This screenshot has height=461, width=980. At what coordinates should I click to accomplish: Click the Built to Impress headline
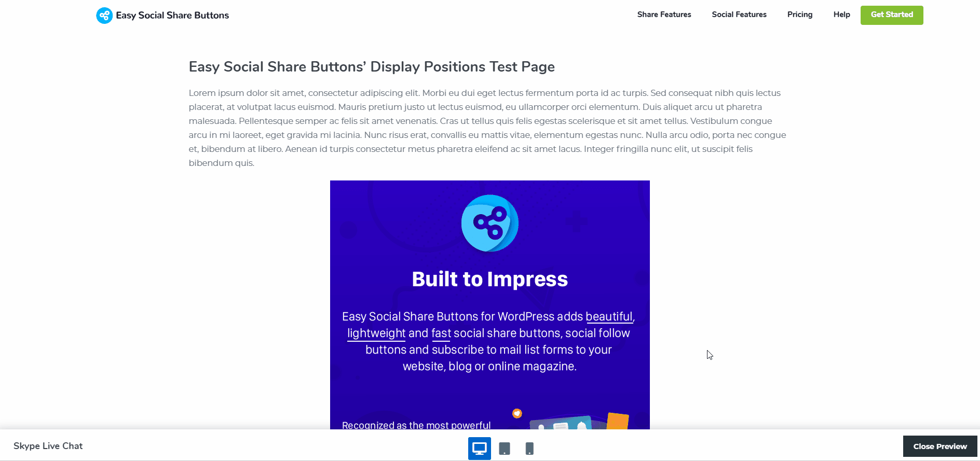tap(489, 279)
